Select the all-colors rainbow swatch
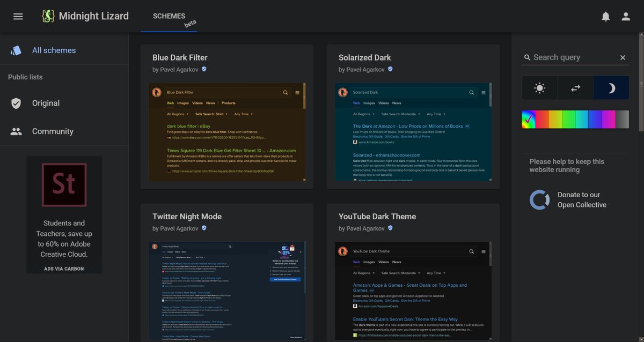This screenshot has height=342, width=644. [x=529, y=119]
